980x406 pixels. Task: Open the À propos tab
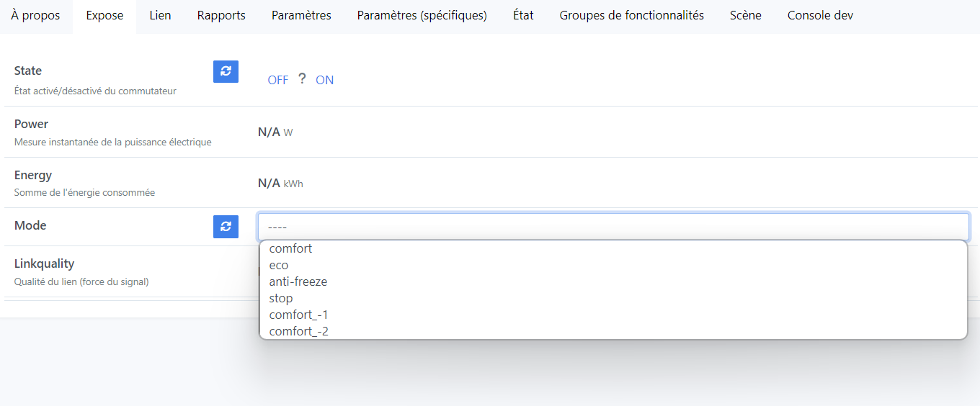coord(36,16)
